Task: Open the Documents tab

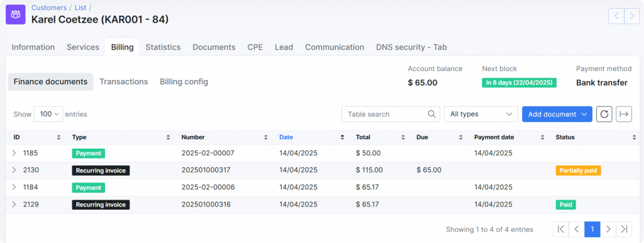Action: pos(214,47)
